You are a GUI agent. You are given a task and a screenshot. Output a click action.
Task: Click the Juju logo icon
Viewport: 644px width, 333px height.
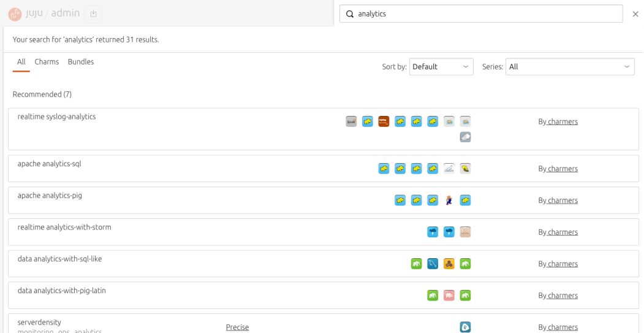tap(15, 13)
